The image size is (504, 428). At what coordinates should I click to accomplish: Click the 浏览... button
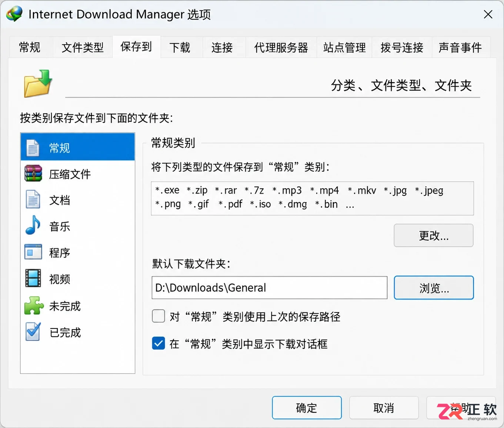point(434,288)
